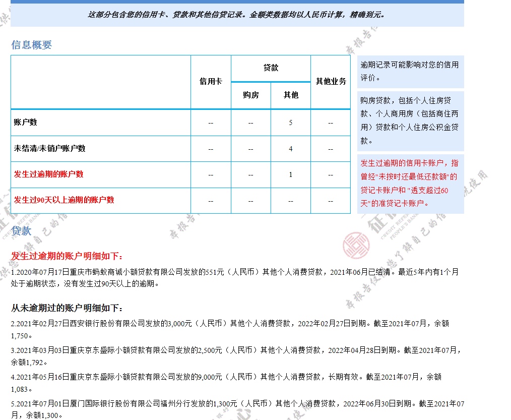Screen dimensions: 511x420
Task: Click the side note 逾期记录可能影响对您的信用评价
Action: (x=411, y=72)
